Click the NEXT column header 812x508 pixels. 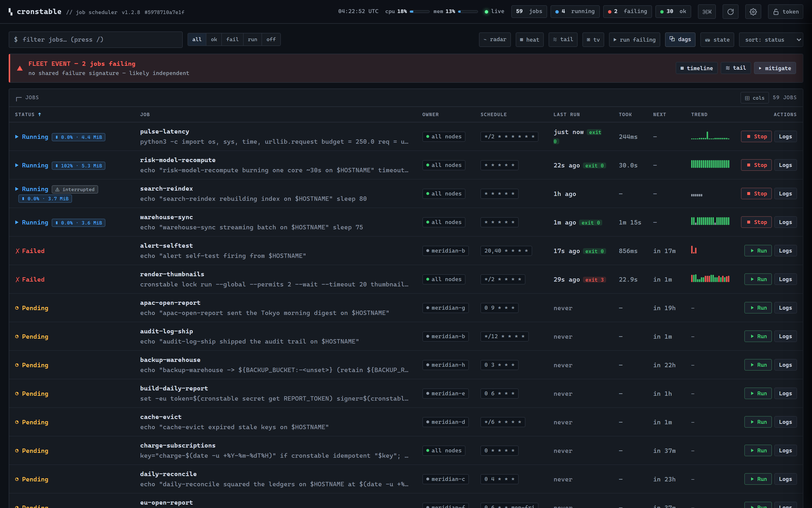click(659, 115)
